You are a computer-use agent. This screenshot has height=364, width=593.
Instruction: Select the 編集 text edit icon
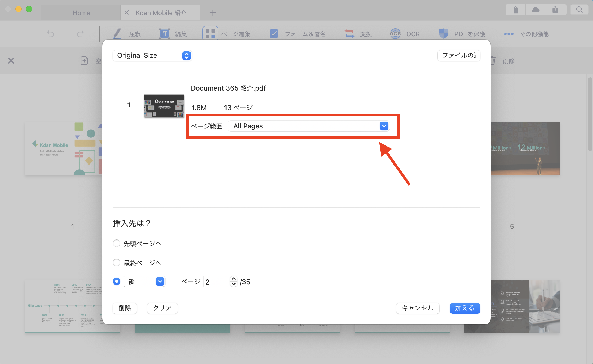pyautogui.click(x=164, y=34)
